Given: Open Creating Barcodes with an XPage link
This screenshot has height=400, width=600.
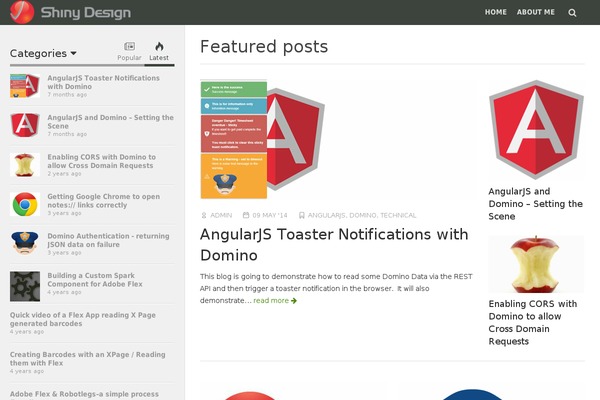Looking at the screenshot, I should [x=88, y=359].
